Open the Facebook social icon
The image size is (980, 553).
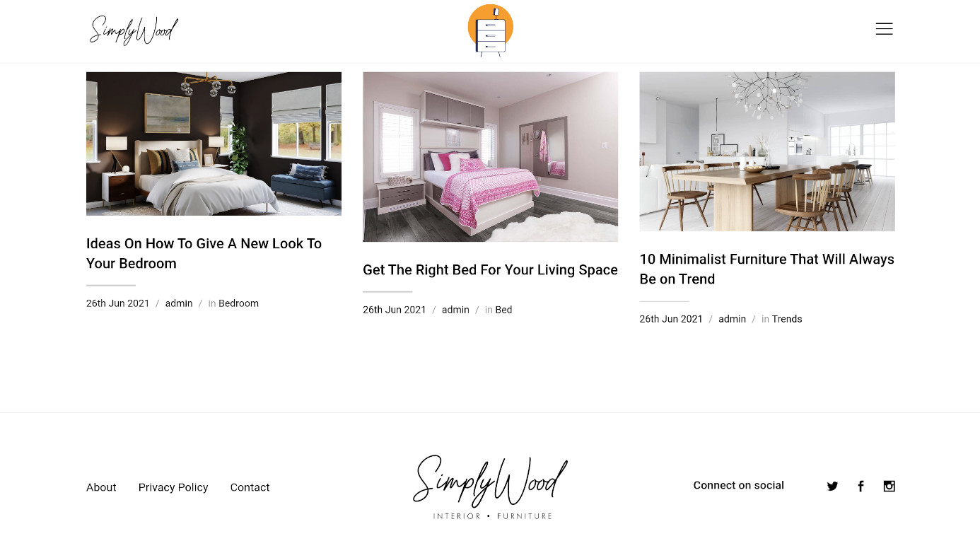[x=861, y=486]
